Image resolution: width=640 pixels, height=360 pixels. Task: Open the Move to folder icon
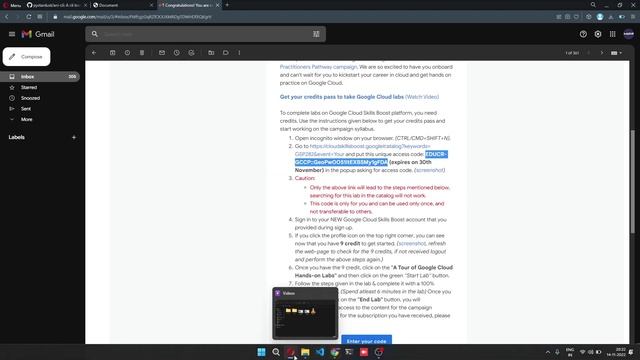pyautogui.click(x=211, y=53)
